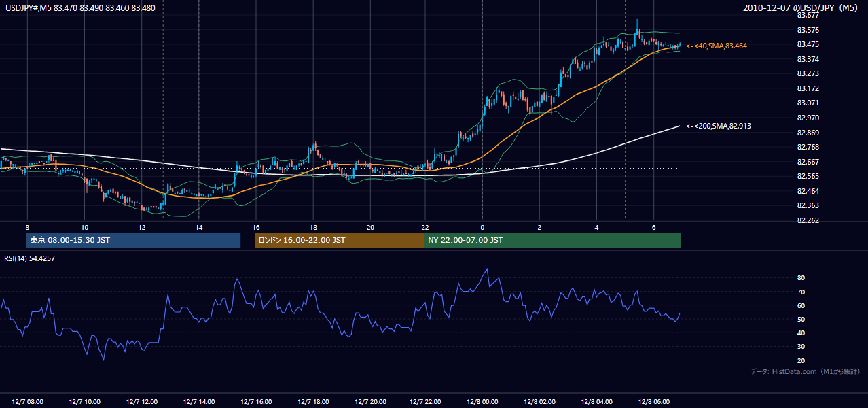
Task: Click the 83.273 price axis label
Action: pos(808,73)
